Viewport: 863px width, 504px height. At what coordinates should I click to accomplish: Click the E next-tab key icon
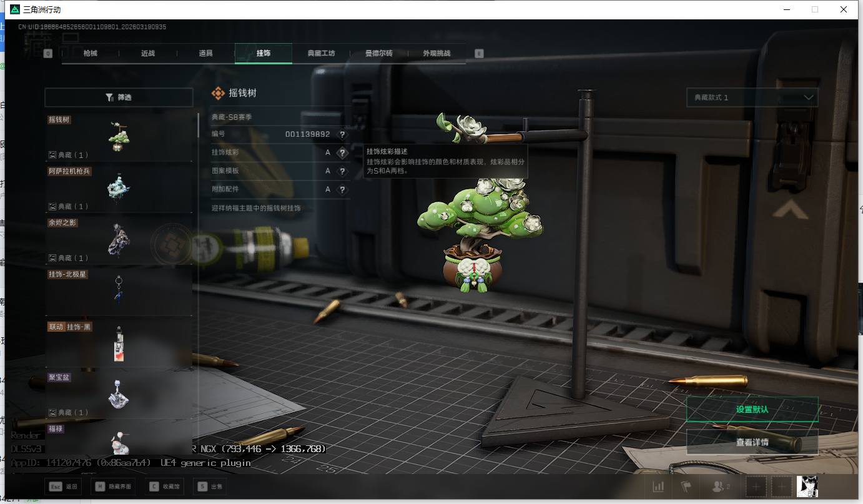click(x=480, y=54)
